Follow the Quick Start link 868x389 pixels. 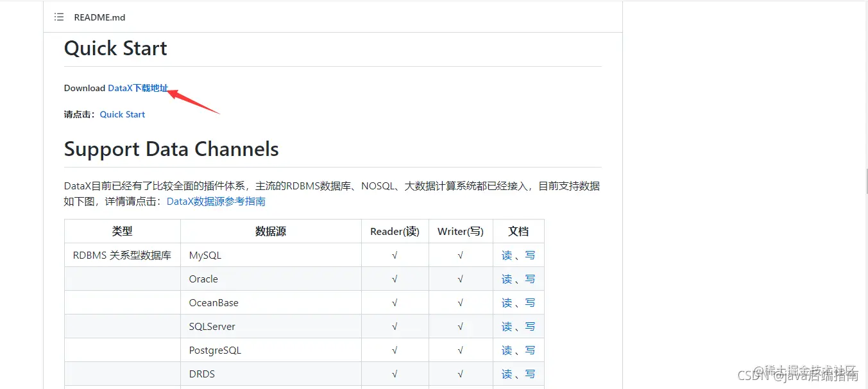(122, 114)
